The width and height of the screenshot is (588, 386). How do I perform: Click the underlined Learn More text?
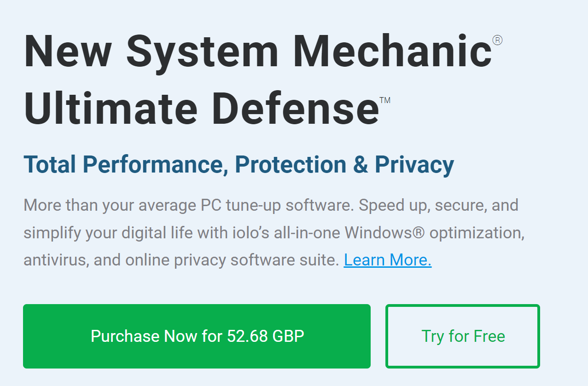click(387, 259)
